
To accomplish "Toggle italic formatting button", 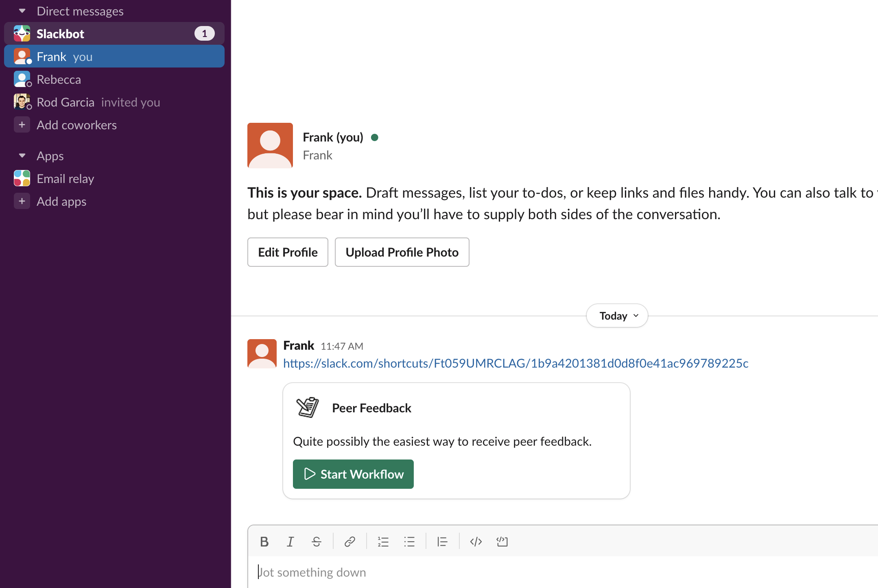I will point(290,541).
